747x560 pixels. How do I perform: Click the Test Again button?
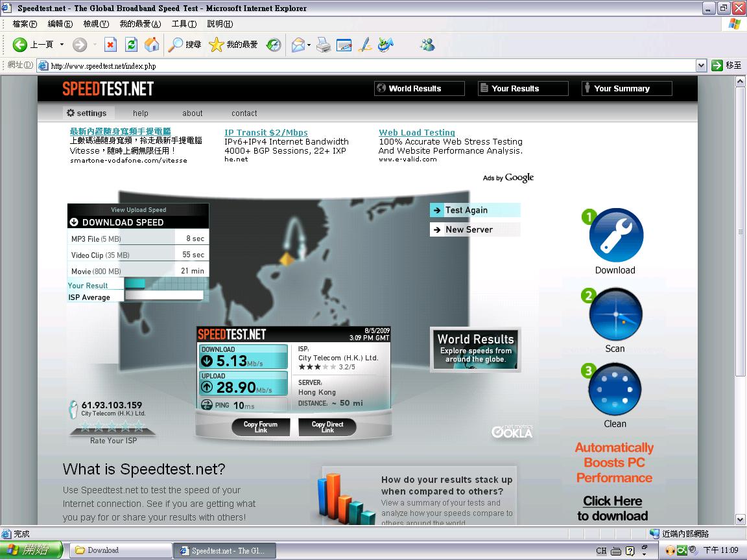475,210
